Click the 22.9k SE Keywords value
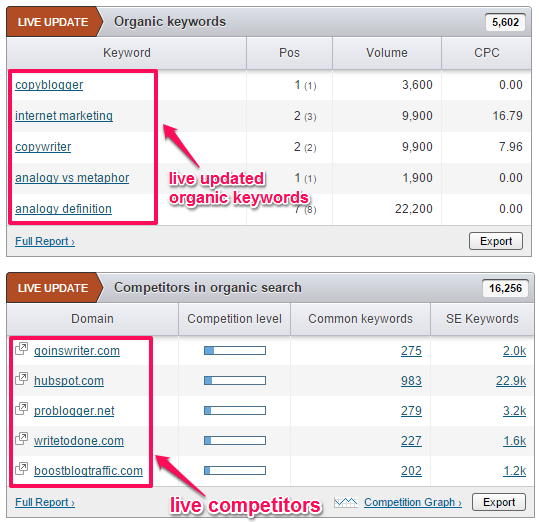The width and height of the screenshot is (539, 522). [511, 381]
